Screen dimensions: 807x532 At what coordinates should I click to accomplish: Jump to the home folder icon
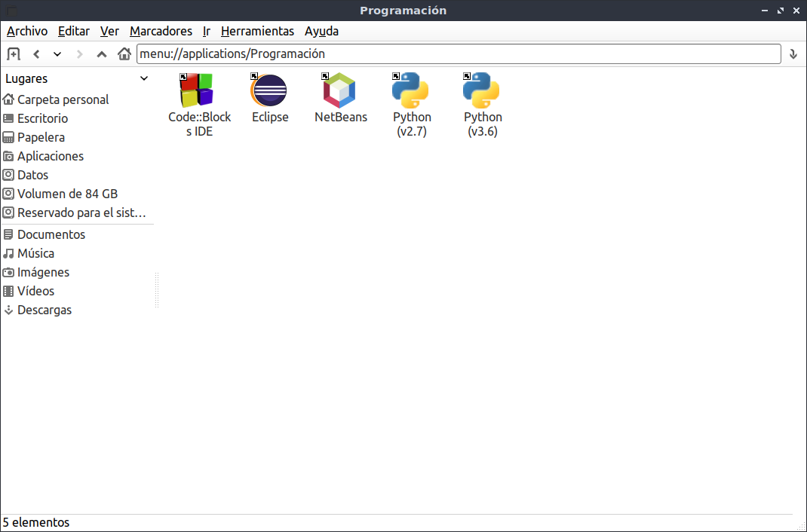point(124,54)
